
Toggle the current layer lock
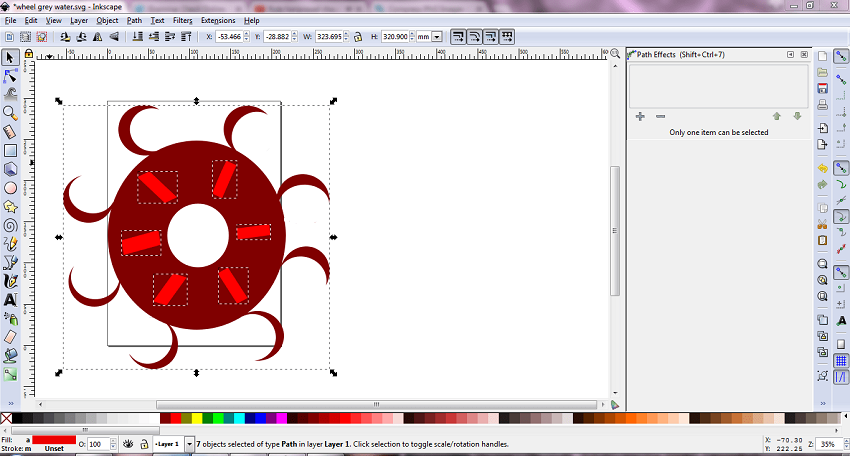point(144,444)
